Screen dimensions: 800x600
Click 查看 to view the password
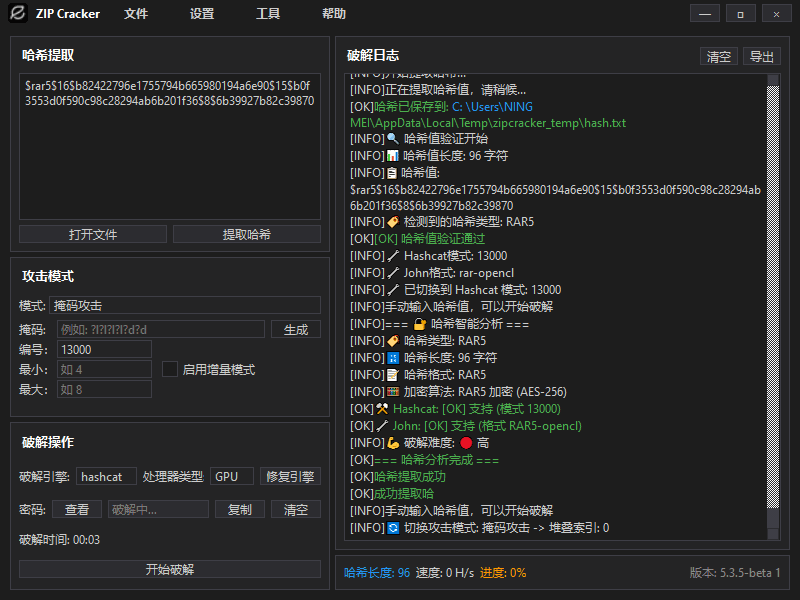coord(78,509)
